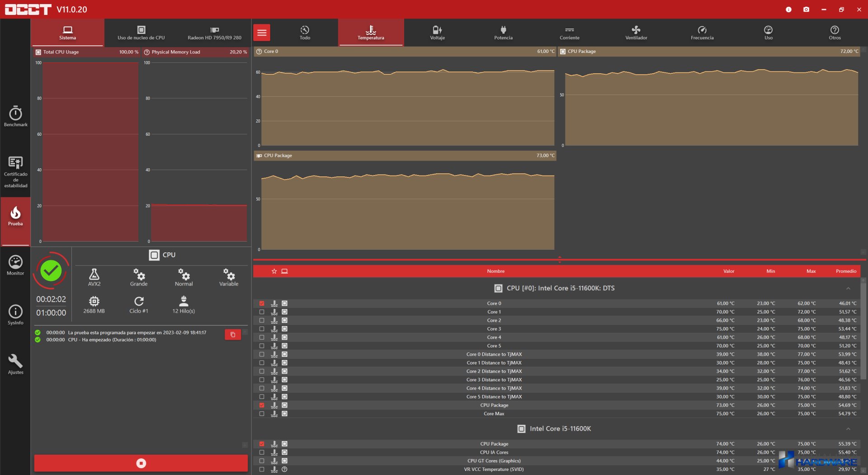Switch to the Ventilador tab
Image resolution: width=868 pixels, height=475 pixels.
click(x=636, y=33)
